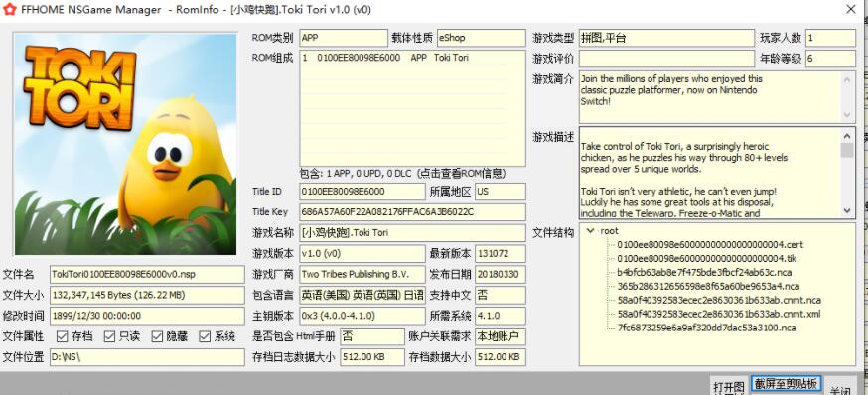The width and height of the screenshot is (868, 395).
Task: Click the 包含语言 languages field
Action: click(362, 295)
